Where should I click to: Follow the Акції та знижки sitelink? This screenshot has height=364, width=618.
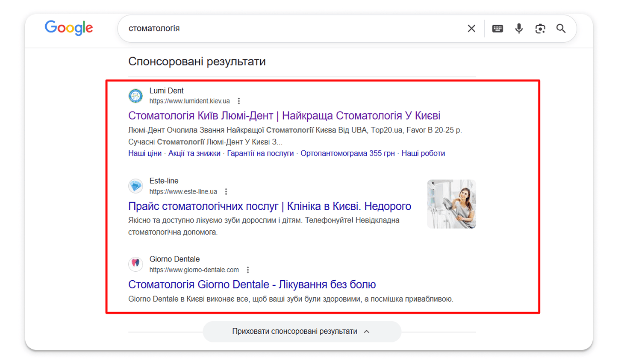[194, 153]
